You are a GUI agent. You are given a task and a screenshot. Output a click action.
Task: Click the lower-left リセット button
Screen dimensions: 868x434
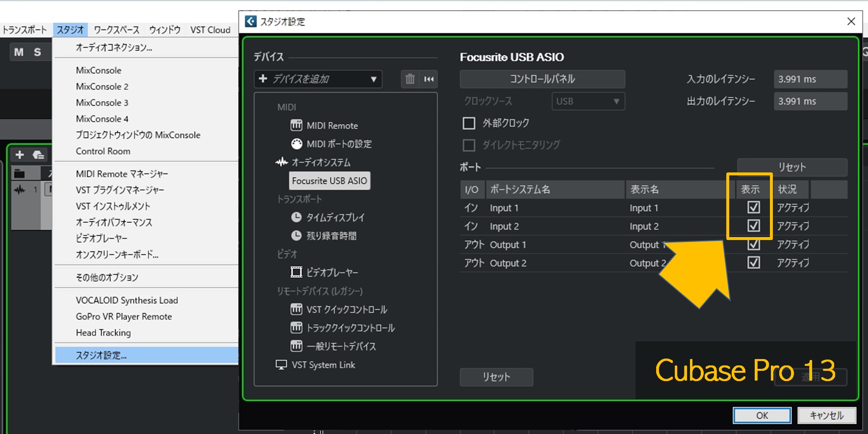496,377
